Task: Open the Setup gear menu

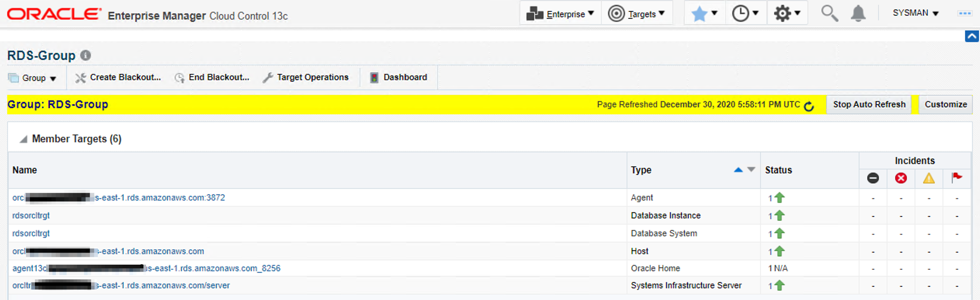Action: click(787, 14)
